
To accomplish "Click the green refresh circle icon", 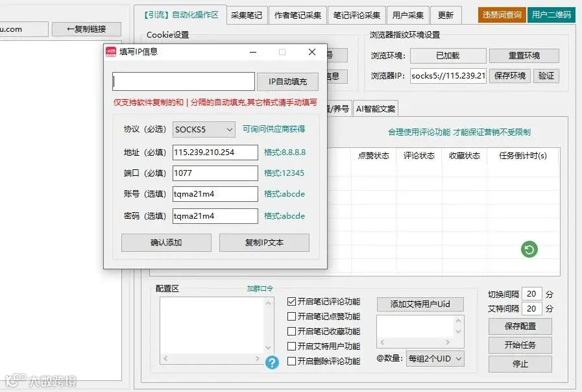I will (x=529, y=249).
